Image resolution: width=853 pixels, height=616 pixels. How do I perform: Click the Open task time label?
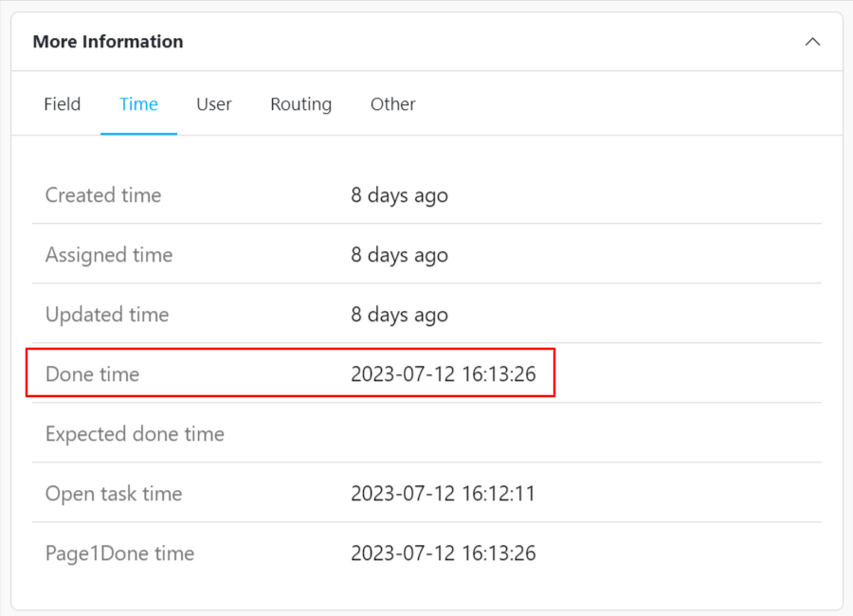(114, 494)
